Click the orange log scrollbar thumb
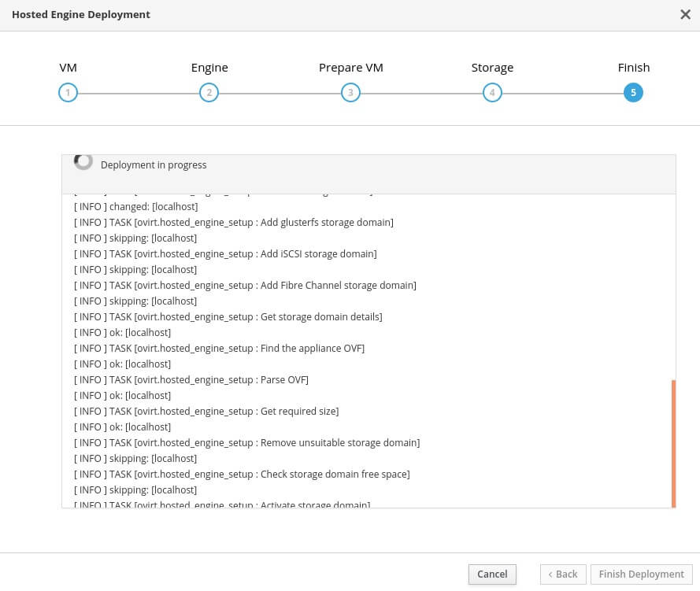The image size is (700, 591). coord(673,443)
